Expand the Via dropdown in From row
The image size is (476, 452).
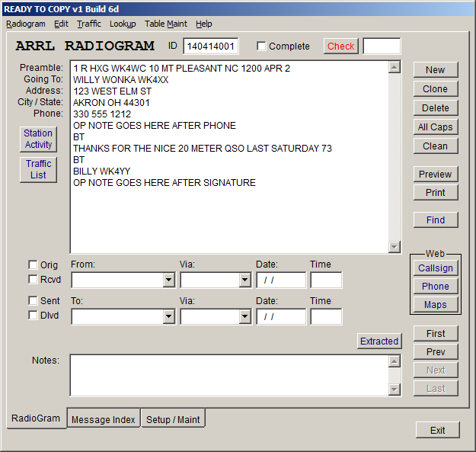point(244,280)
